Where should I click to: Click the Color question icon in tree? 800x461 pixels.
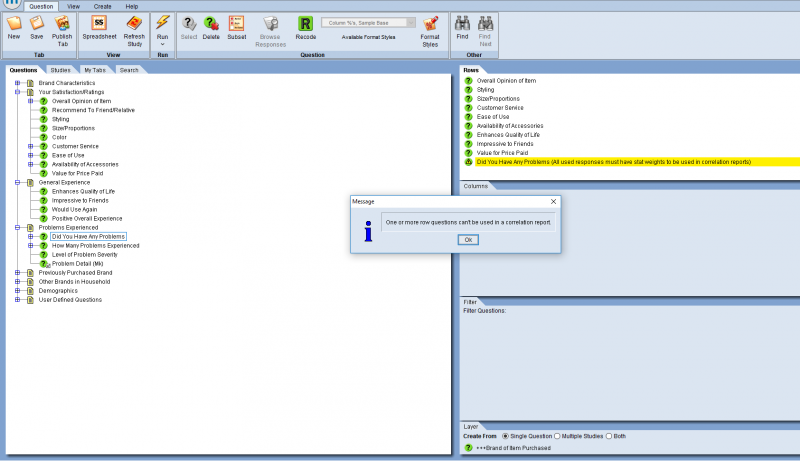pos(44,137)
